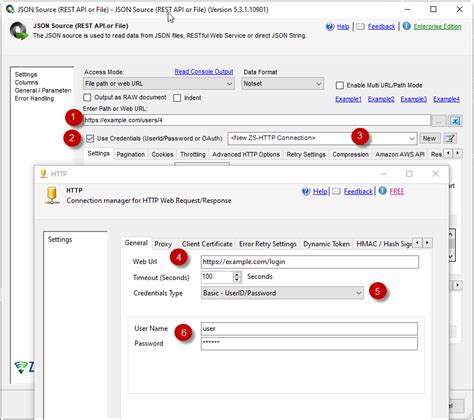474x420 pixels.
Task: Open the Example4 link
Action: tap(446, 99)
